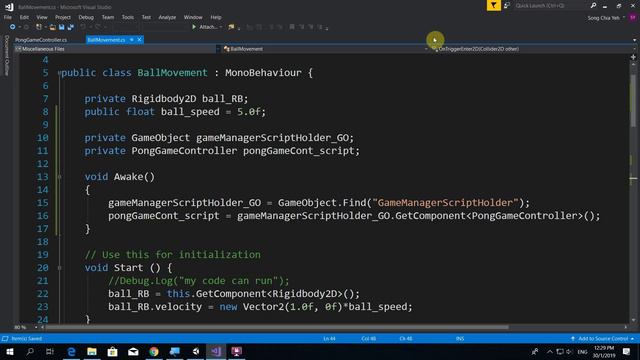The image size is (640, 360).
Task: Close the BallMovement.cs tab
Action: [139, 40]
